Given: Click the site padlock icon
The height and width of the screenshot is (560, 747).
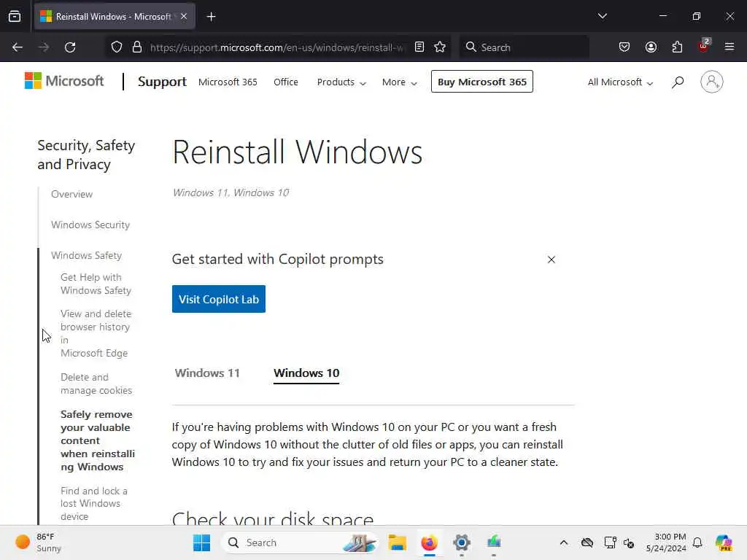Looking at the screenshot, I should (137, 47).
